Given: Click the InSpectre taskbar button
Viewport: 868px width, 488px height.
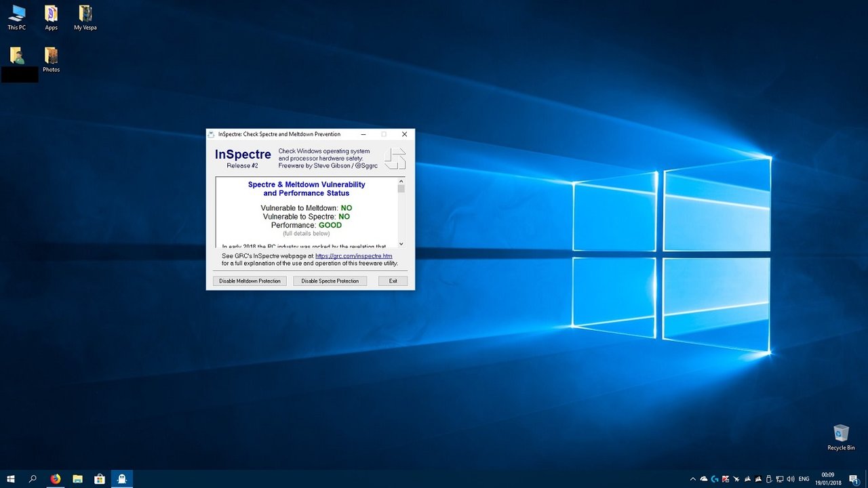Looking at the screenshot, I should [x=122, y=479].
